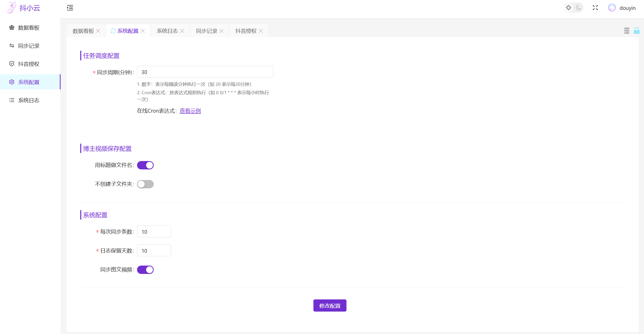
Task: Open 同步记录 in the sidebar menu
Action: tap(30, 46)
